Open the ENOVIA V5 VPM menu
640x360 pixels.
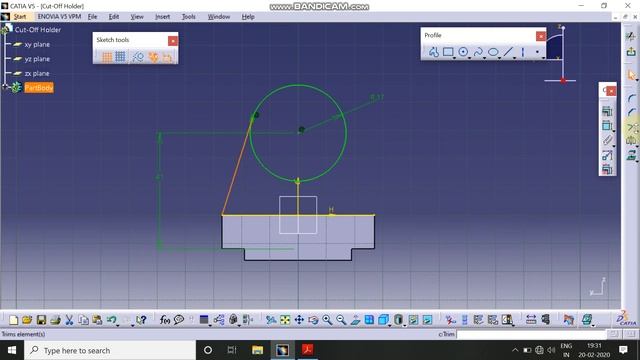59,17
